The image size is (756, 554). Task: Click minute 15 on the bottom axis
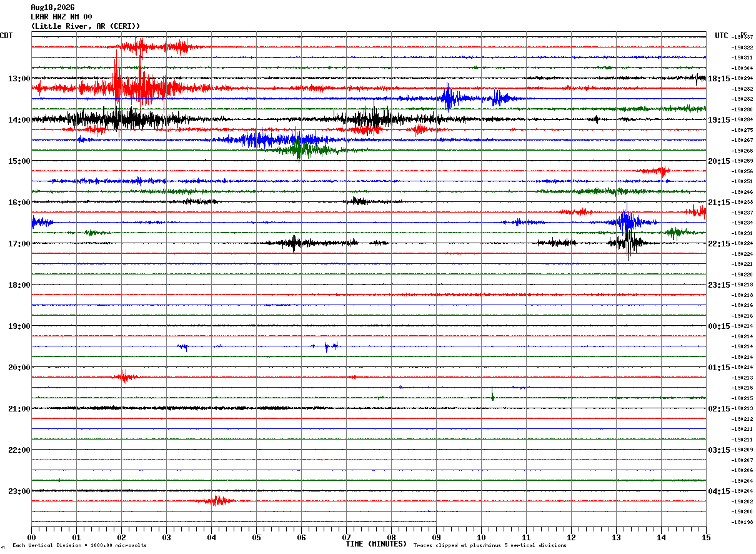706,537
